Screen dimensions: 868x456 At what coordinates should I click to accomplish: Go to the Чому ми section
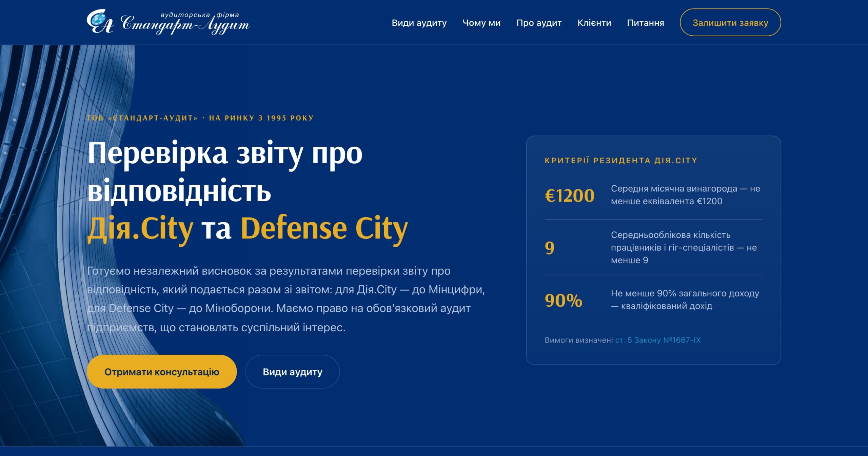click(481, 23)
